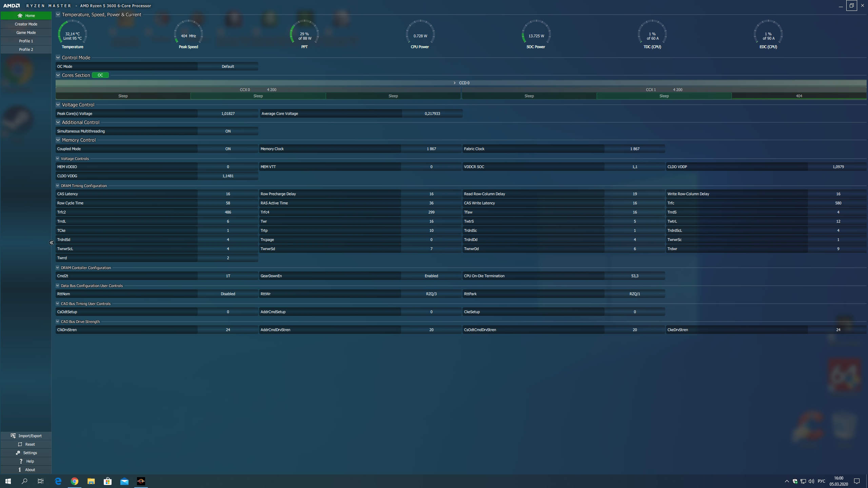This screenshot has height=488, width=868.
Task: Select Profile 1 in sidebar
Action: [26, 41]
